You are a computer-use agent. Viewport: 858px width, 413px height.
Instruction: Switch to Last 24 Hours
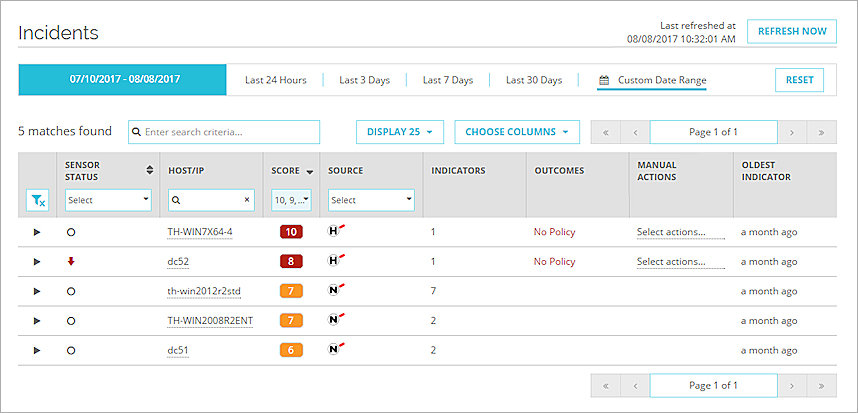[x=276, y=80]
